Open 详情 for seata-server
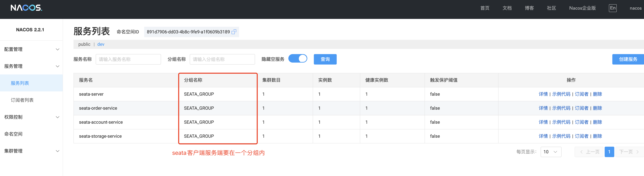The image size is (644, 176). 543,94
